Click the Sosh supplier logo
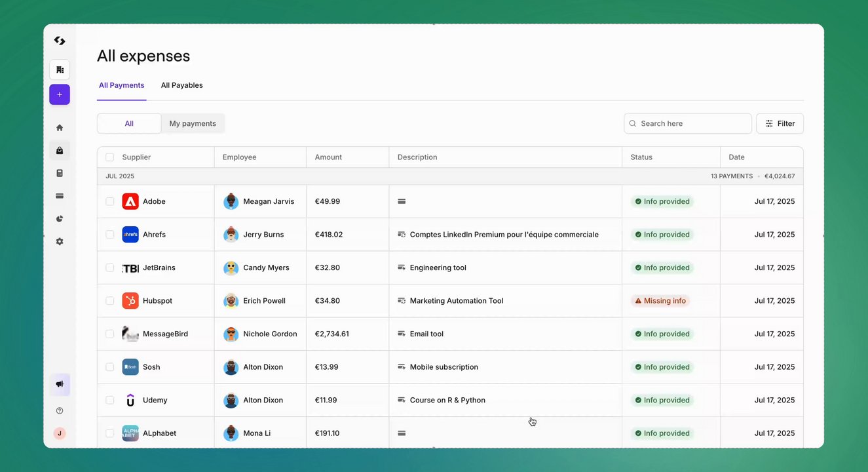Screen dimensions: 868x472 pyautogui.click(x=130, y=367)
